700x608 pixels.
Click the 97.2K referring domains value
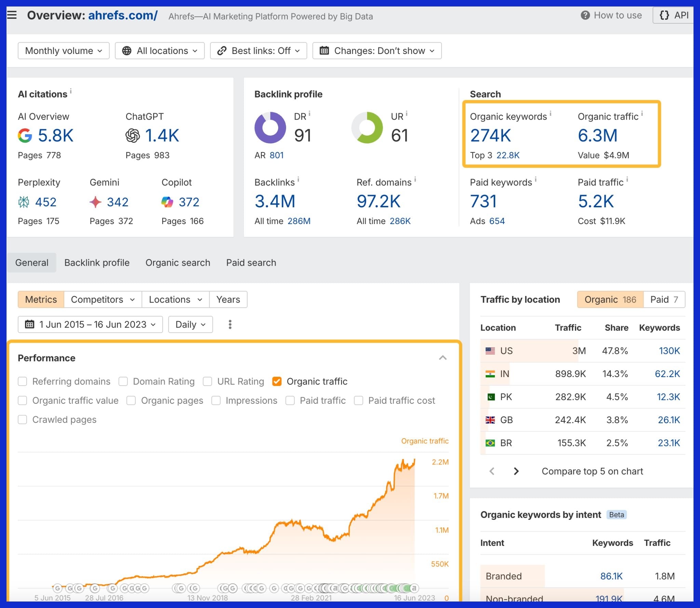(378, 202)
